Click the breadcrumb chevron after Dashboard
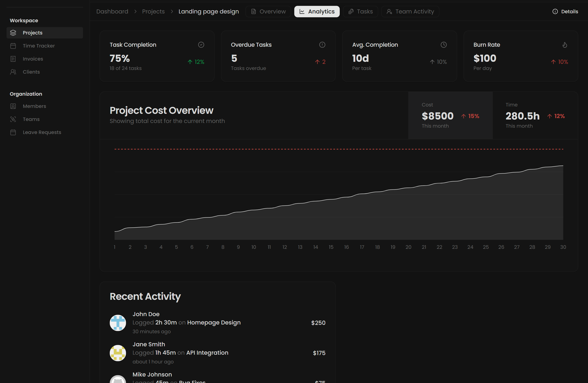The height and width of the screenshot is (383, 588). click(135, 12)
